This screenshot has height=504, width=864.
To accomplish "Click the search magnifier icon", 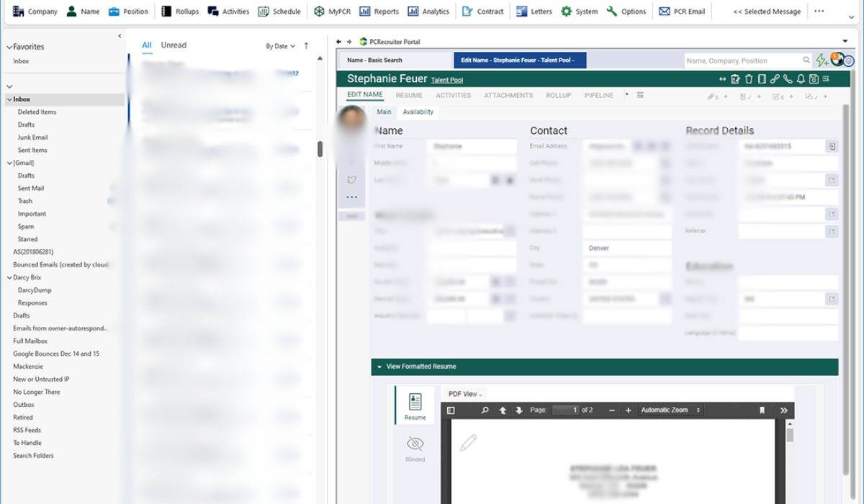I will 806,60.
